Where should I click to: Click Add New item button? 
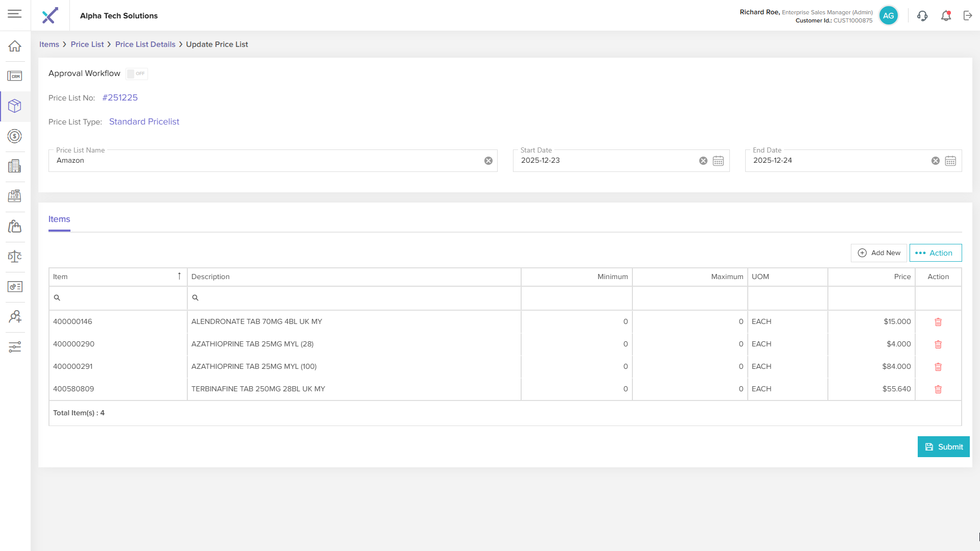coord(878,253)
